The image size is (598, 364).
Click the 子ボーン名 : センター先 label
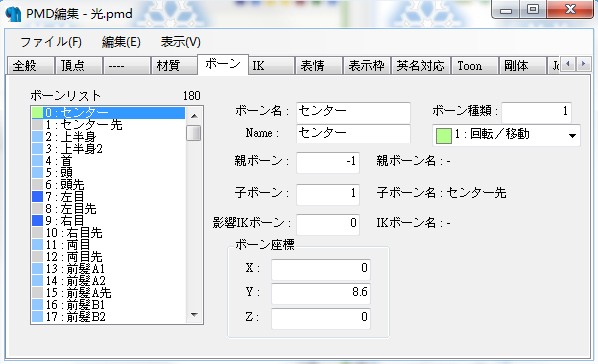441,193
